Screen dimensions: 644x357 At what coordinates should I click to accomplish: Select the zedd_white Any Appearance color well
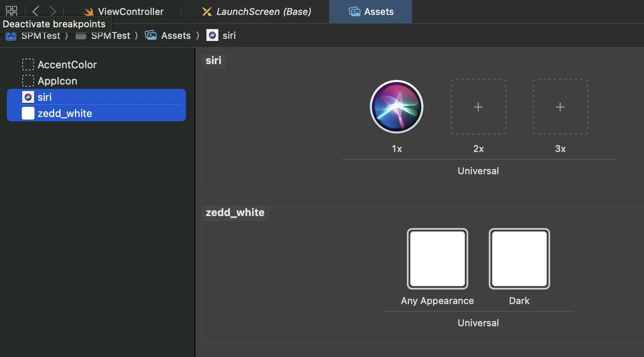click(x=438, y=259)
